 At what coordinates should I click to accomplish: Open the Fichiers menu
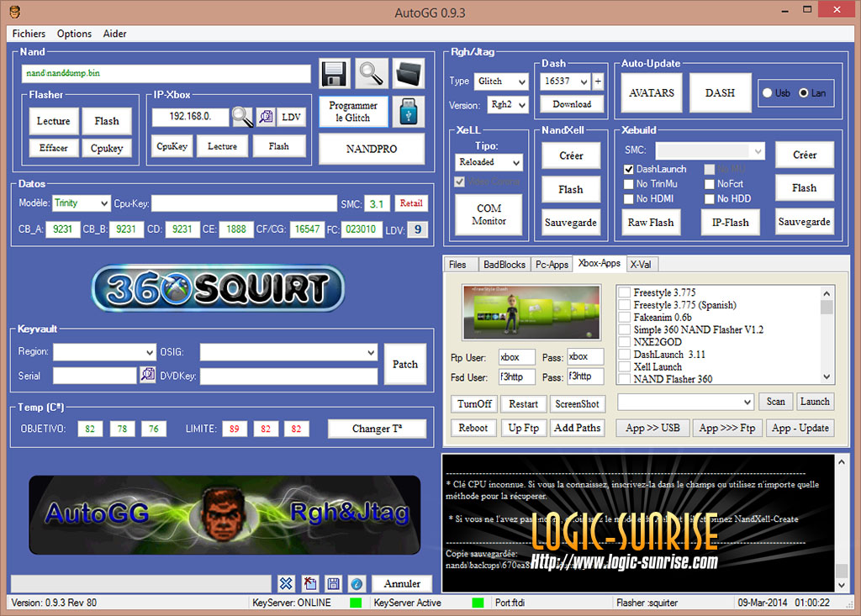click(29, 34)
